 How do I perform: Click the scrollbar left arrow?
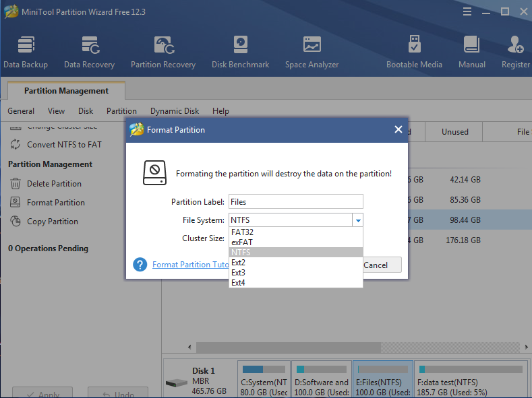(x=189, y=347)
